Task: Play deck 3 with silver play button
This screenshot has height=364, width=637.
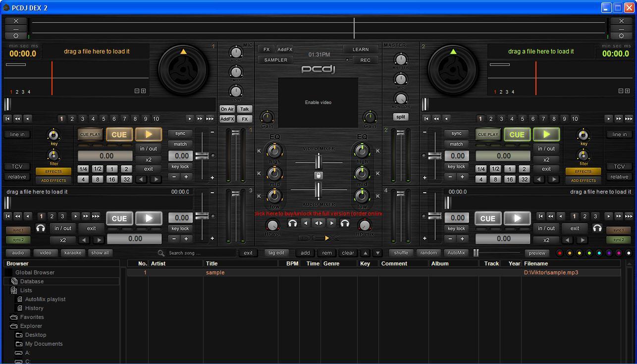Action: (x=149, y=218)
